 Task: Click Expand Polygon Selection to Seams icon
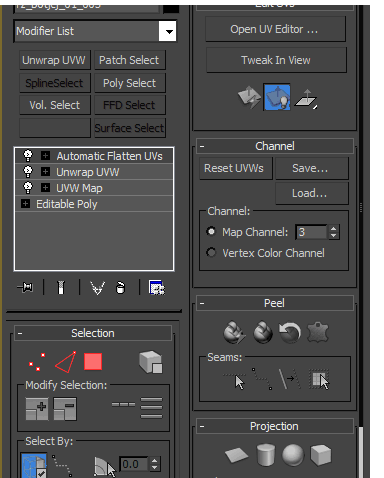(x=319, y=379)
